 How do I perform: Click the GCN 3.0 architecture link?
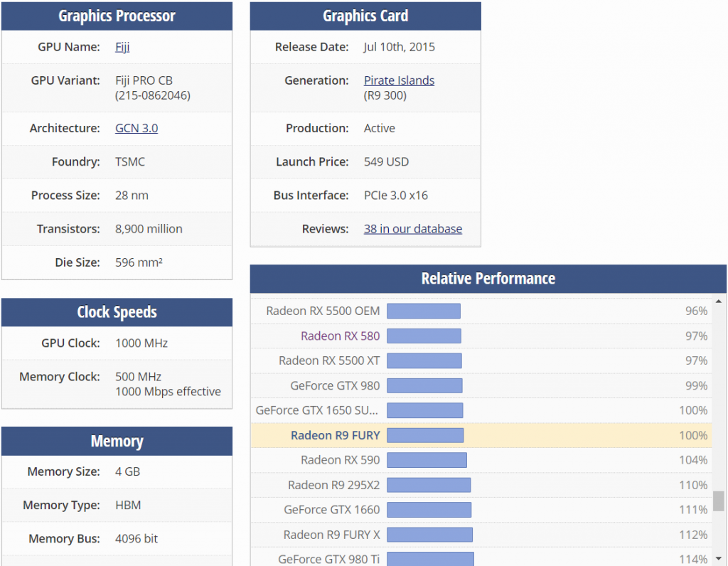point(136,129)
